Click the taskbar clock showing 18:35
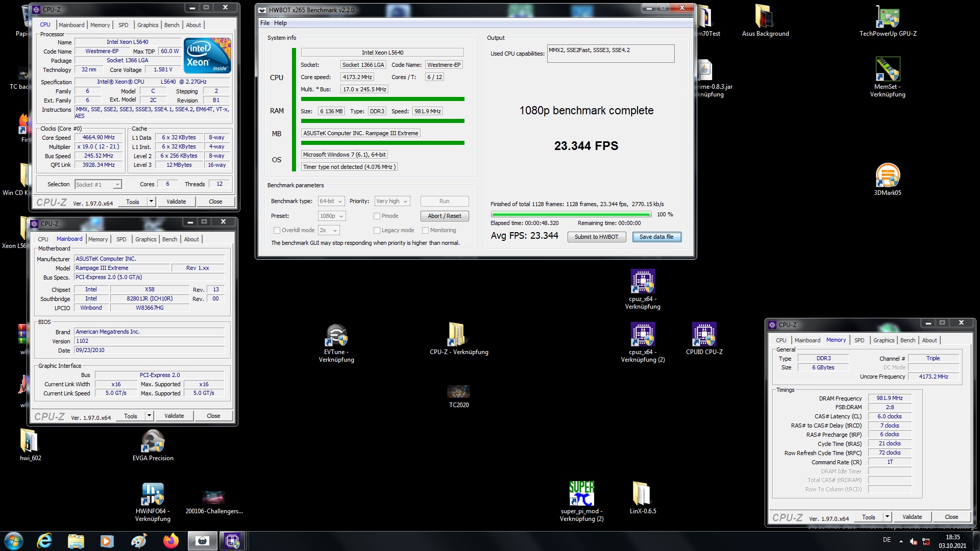Viewport: 980px width, 551px height. point(952,541)
